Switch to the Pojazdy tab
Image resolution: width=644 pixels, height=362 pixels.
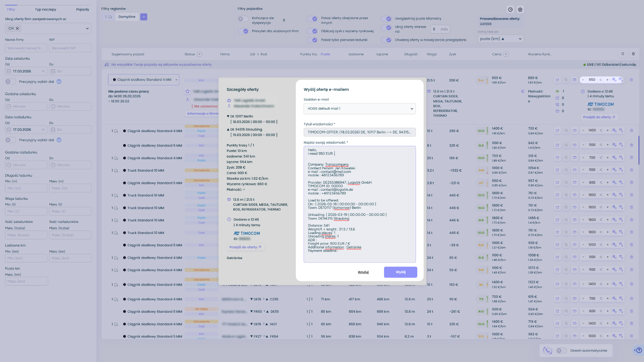click(x=83, y=9)
